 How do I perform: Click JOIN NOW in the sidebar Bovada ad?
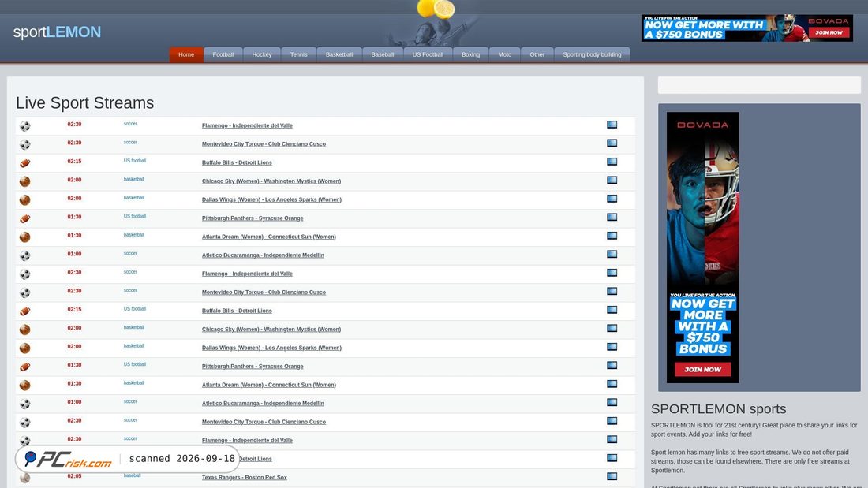tap(702, 369)
